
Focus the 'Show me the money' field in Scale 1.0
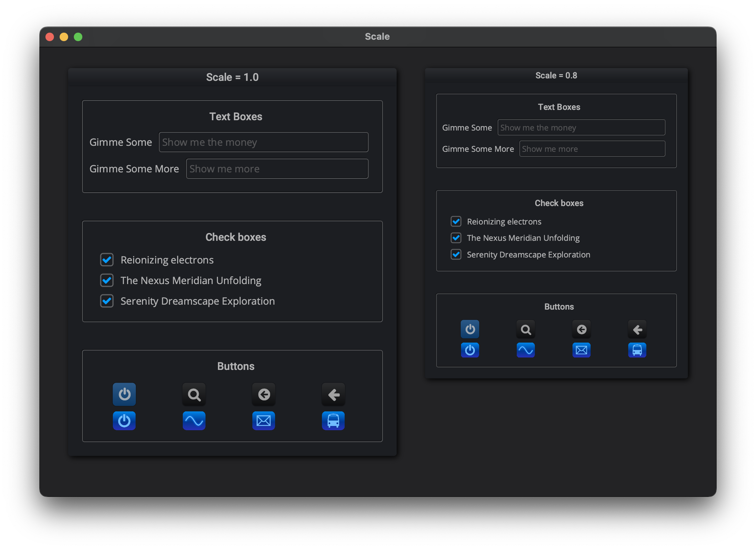coord(263,142)
